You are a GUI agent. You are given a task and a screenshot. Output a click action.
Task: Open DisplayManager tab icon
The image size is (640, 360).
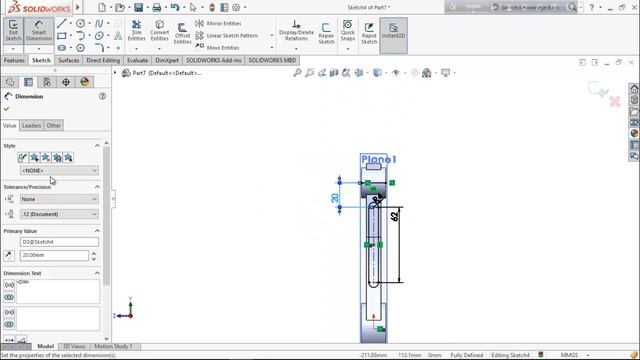point(84,82)
